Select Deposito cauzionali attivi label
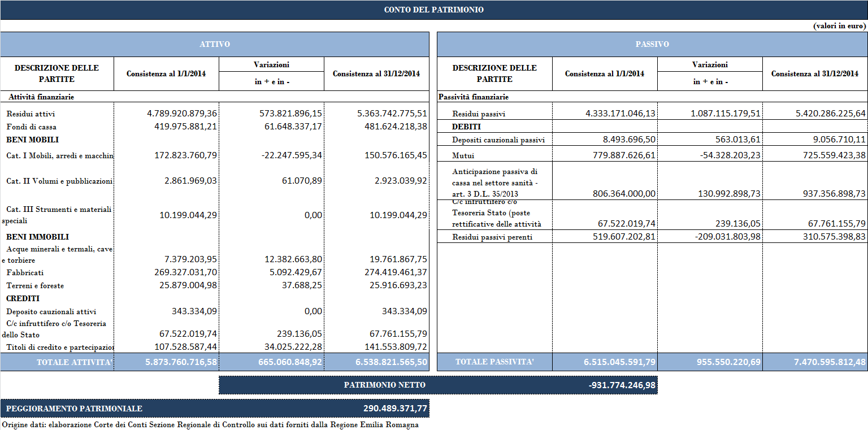 click(51, 312)
